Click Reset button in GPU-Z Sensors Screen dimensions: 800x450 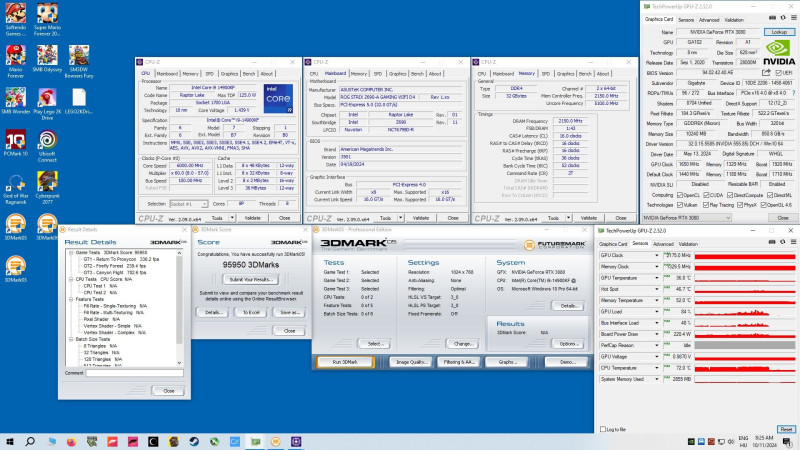[x=786, y=429]
